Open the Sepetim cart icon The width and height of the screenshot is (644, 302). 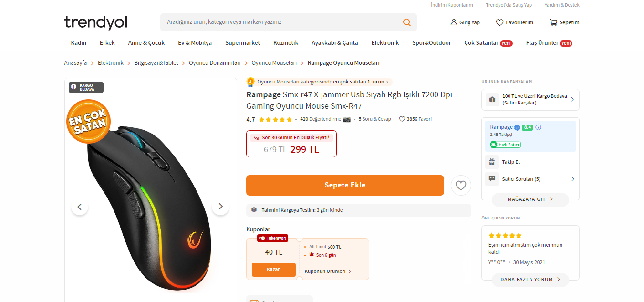pos(553,22)
